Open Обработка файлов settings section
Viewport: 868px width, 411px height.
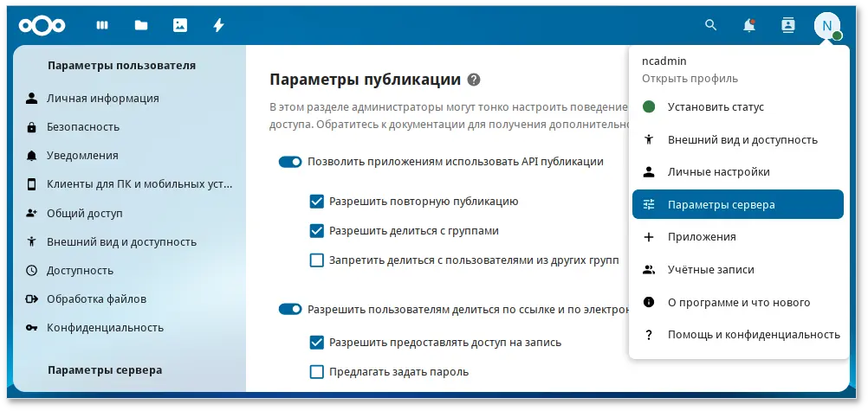click(x=129, y=299)
